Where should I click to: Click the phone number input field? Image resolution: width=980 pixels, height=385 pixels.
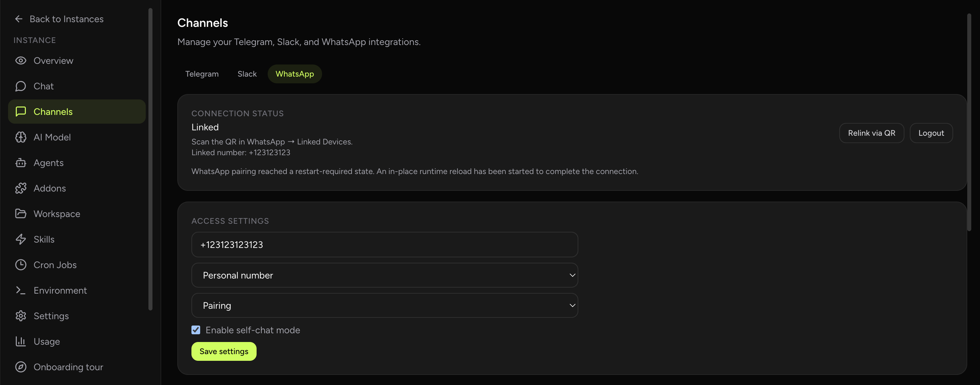pos(384,245)
